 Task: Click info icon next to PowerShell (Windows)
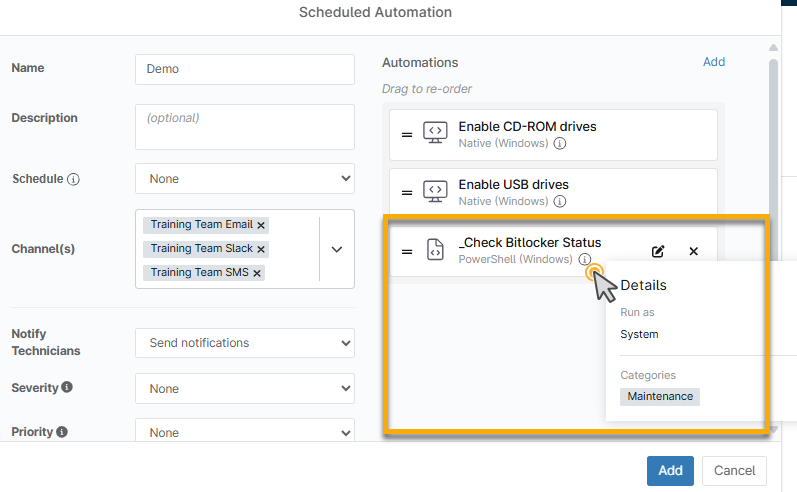tap(585, 260)
